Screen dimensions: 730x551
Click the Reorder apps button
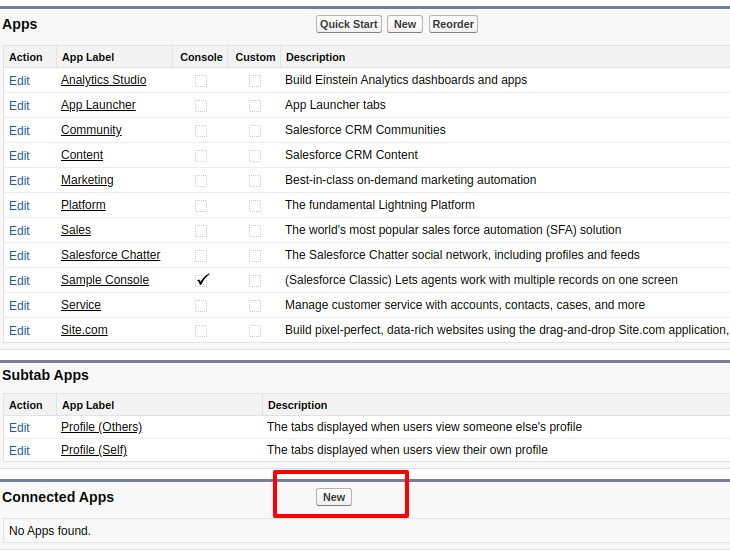(x=453, y=24)
